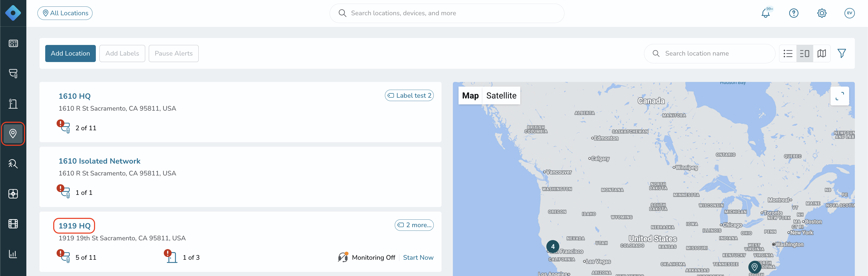Open the settings gear icon

[822, 13]
